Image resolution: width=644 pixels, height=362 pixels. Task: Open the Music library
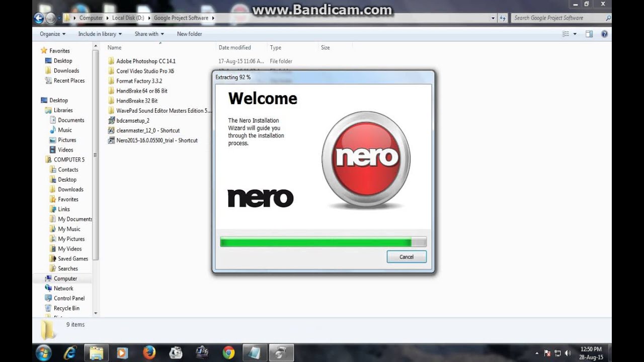(x=65, y=130)
